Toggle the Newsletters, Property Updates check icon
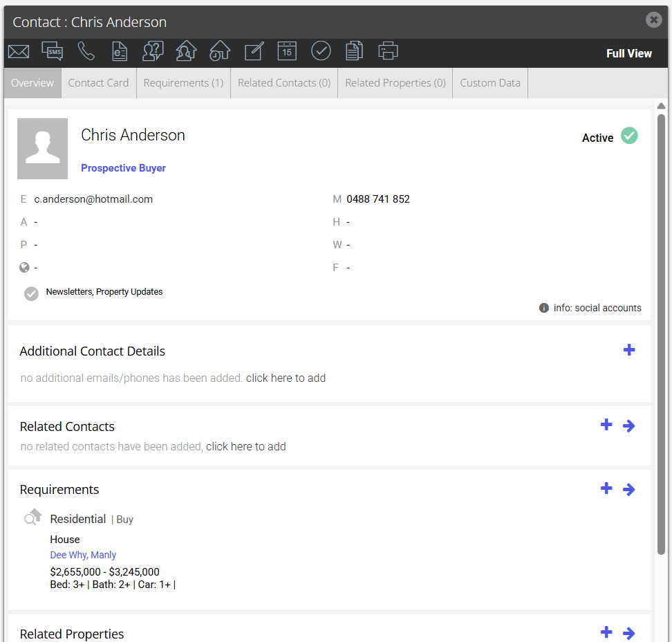The image size is (672, 642). pyautogui.click(x=31, y=294)
